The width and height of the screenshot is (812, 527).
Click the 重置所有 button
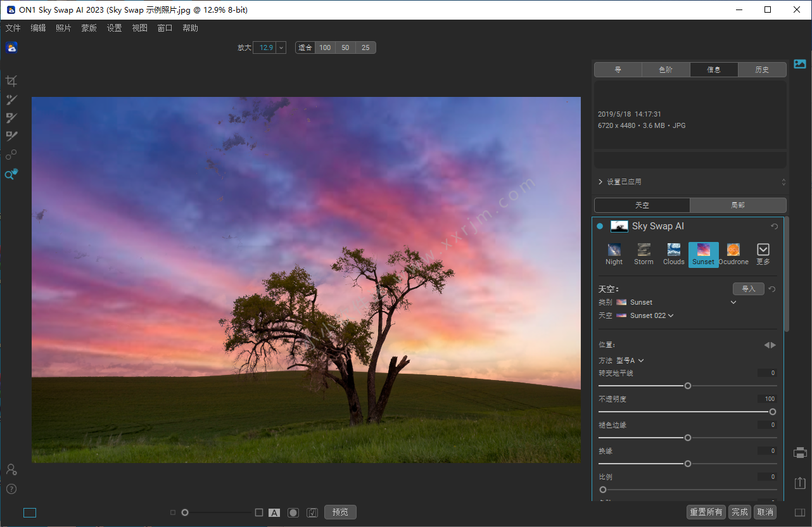tap(706, 512)
